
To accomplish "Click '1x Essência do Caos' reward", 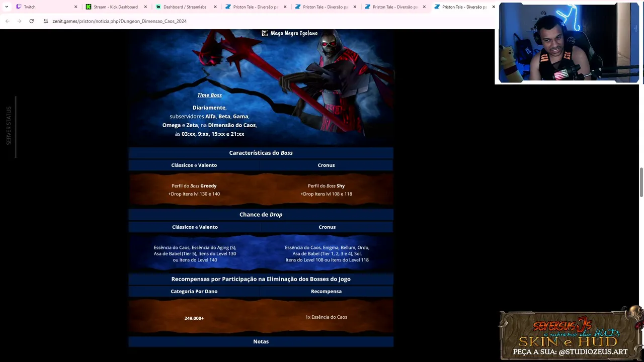I will coord(326,317).
